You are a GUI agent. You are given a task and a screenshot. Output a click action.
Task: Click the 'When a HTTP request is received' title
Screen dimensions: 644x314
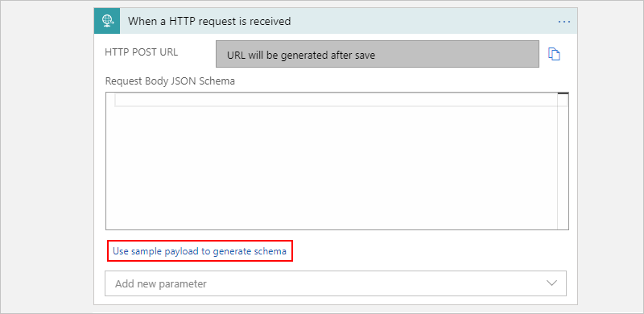click(209, 21)
